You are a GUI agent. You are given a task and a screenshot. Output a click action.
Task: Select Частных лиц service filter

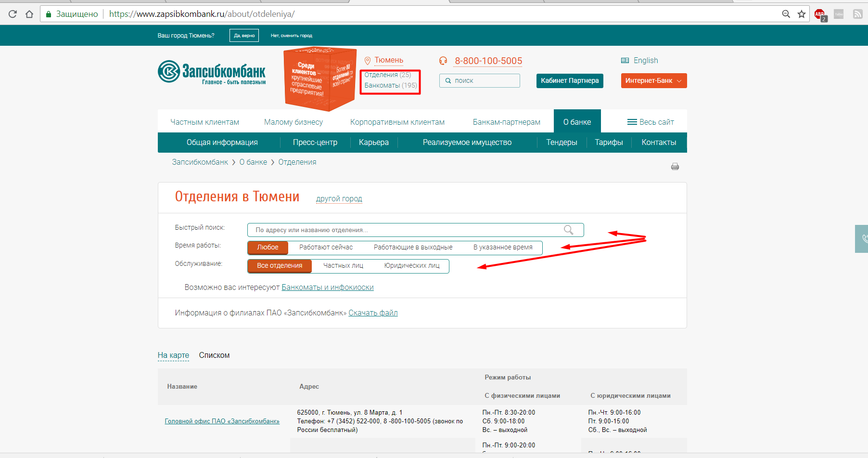(343, 265)
